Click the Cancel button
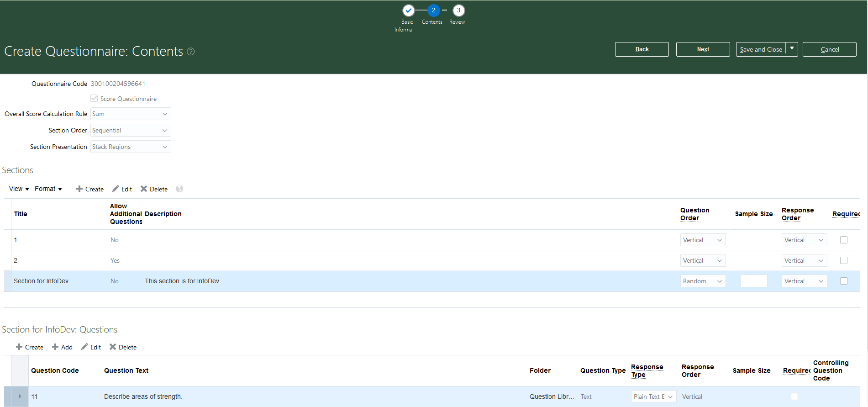Screen dimensions: 868x407 pos(829,49)
